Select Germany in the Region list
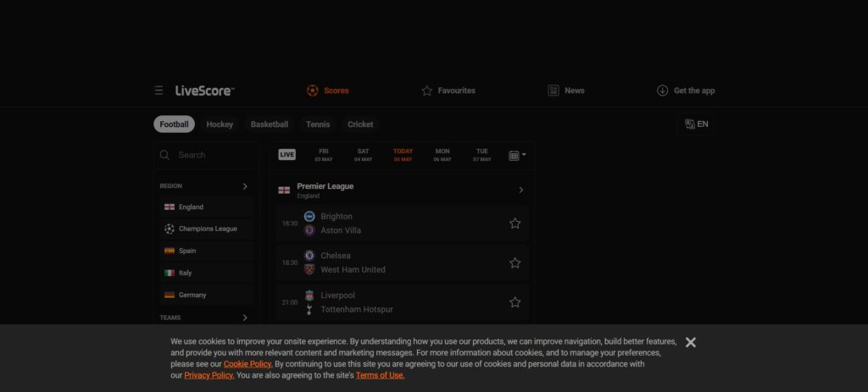 pos(207,295)
